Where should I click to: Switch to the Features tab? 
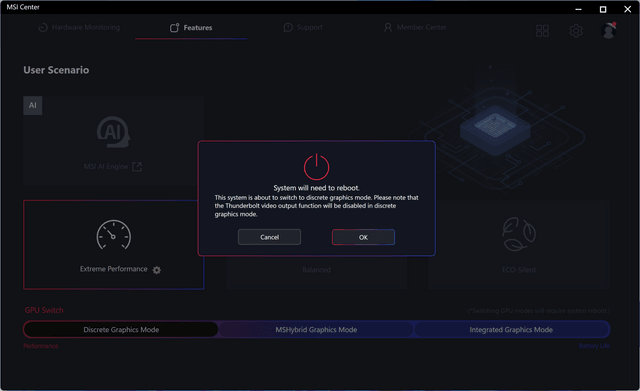coord(191,27)
